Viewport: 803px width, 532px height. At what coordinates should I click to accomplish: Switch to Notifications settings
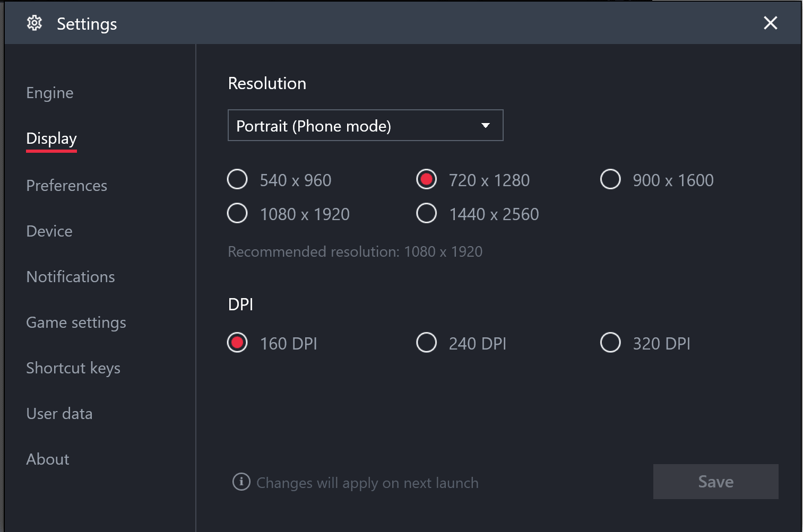coord(71,277)
